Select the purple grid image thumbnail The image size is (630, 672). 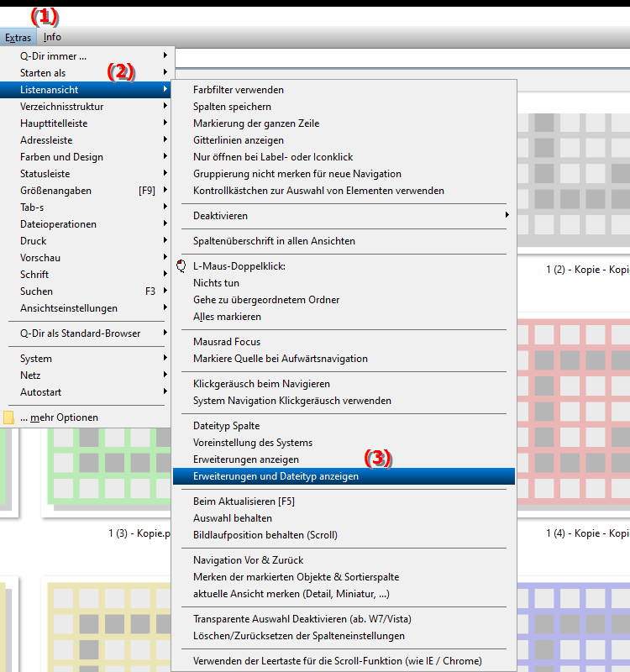point(574,627)
